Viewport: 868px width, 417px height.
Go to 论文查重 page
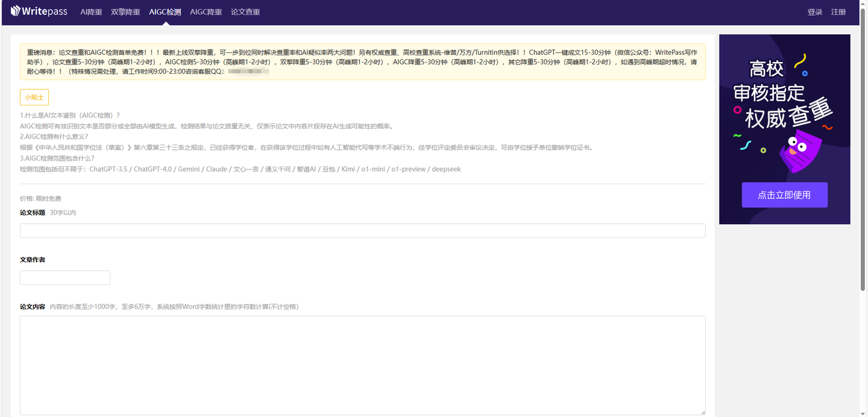245,12
